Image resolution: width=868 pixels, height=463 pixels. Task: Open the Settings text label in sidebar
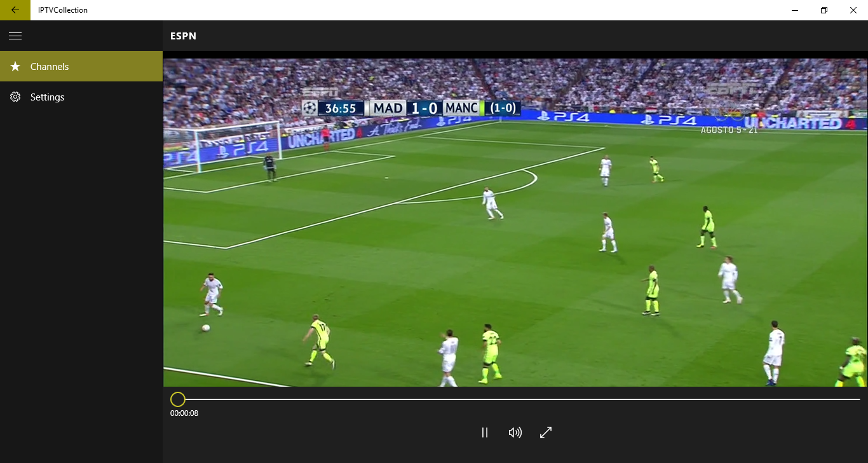point(48,97)
